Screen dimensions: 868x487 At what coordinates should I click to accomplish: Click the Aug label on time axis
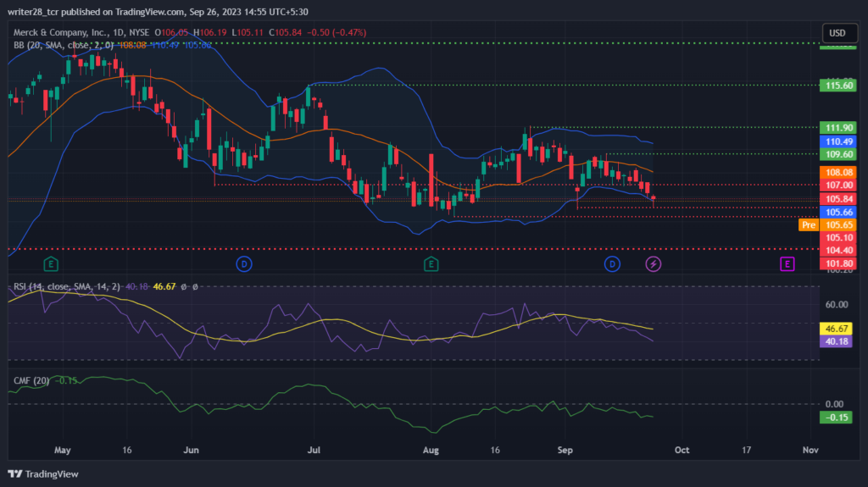point(431,450)
